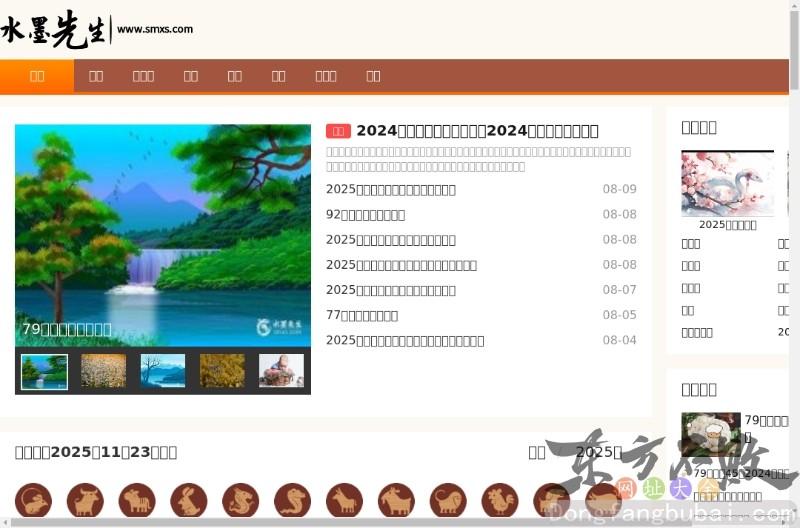Screen dimensions: 800x528
Task: Click the 2025 11 23 fortune heading
Action: point(96,452)
